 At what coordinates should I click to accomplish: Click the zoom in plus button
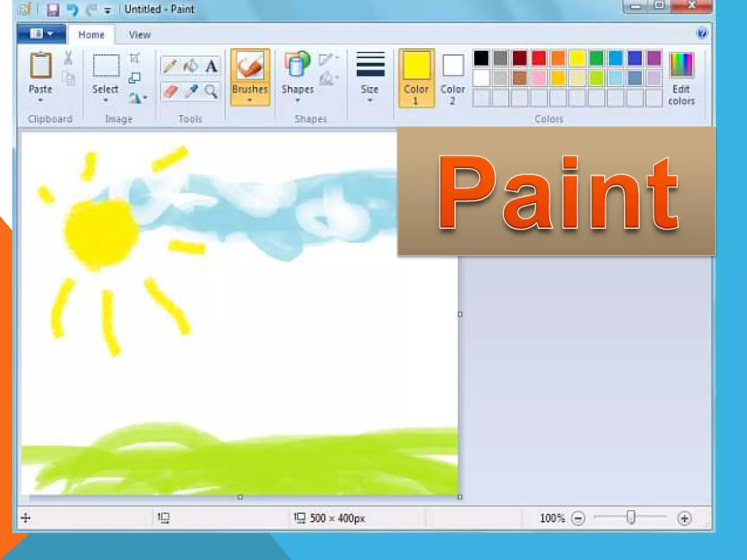tap(684, 518)
